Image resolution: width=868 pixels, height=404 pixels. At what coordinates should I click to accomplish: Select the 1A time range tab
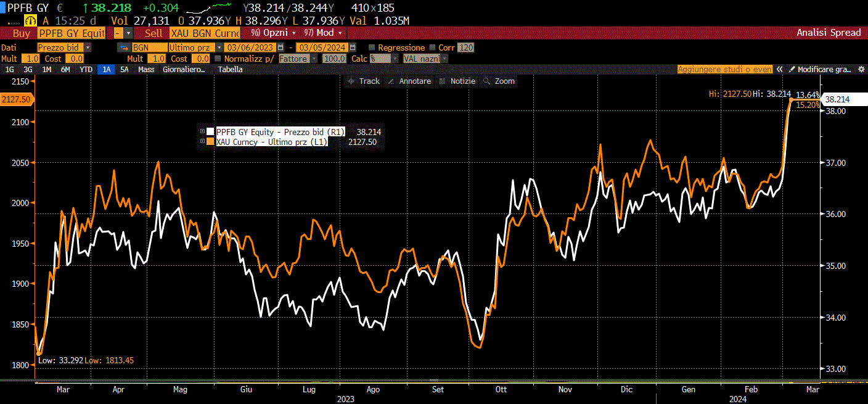[x=107, y=70]
